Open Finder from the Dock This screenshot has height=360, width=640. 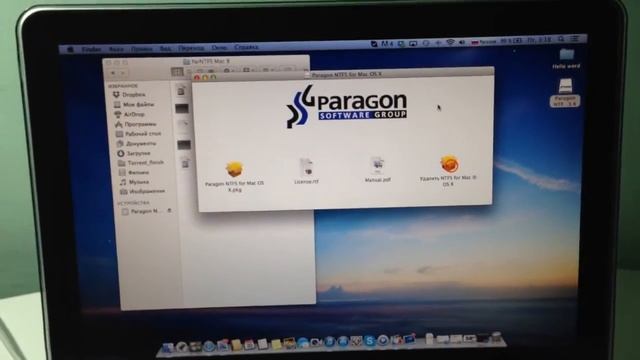click(x=168, y=347)
